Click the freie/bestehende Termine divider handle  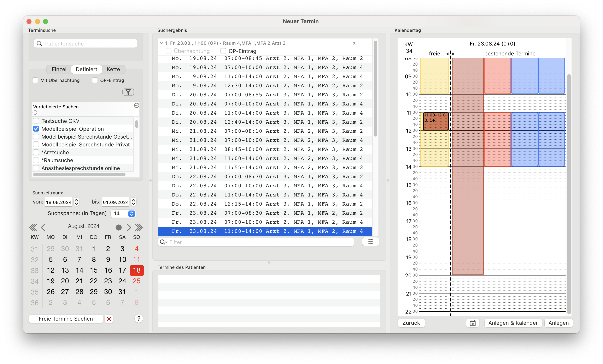point(450,54)
